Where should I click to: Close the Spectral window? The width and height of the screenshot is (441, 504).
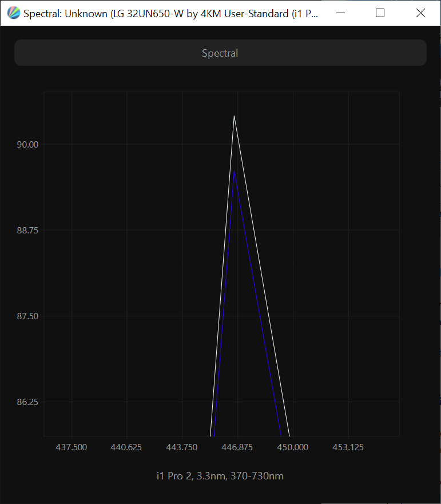pyautogui.click(x=420, y=13)
